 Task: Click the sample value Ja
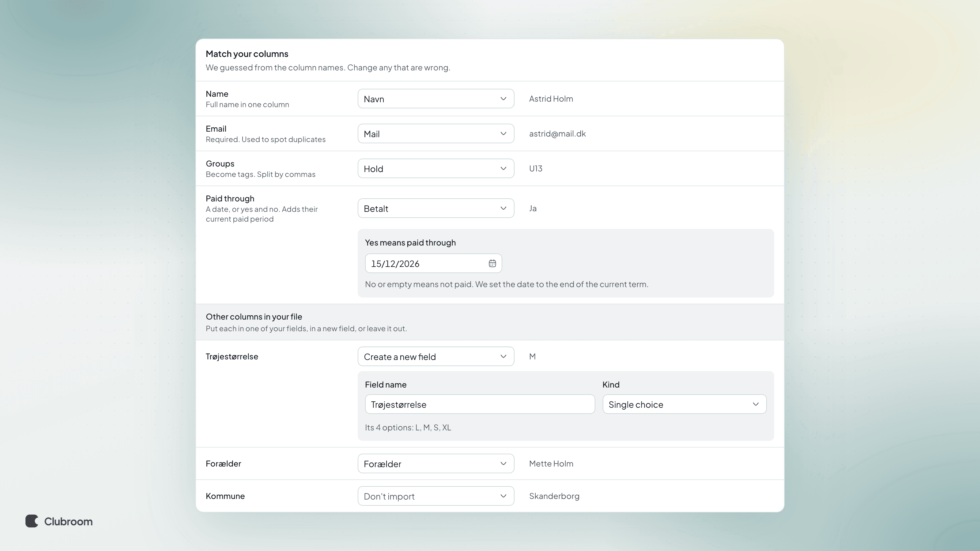click(533, 208)
